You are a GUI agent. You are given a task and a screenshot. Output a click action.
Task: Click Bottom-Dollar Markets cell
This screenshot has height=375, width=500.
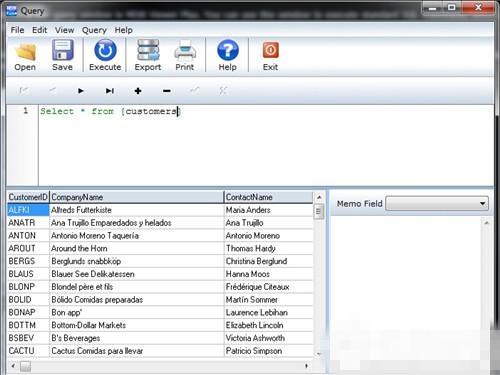point(137,325)
